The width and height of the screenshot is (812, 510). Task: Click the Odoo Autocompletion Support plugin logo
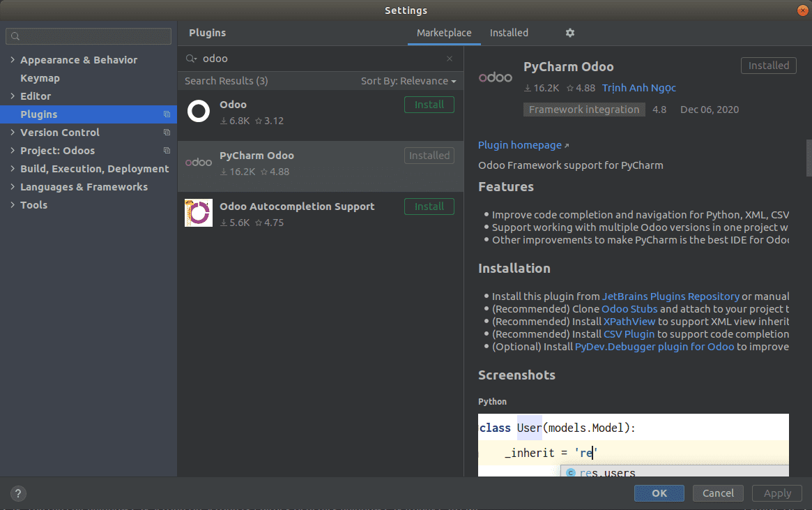[x=199, y=213]
